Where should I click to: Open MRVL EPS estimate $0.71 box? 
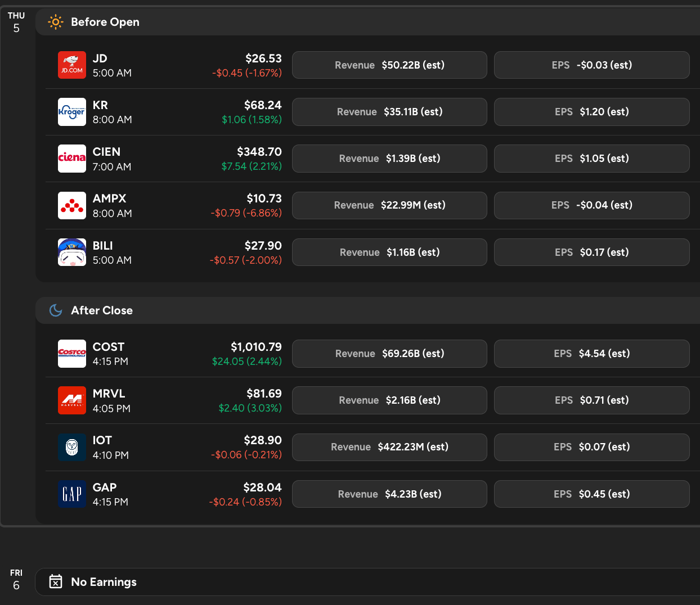(x=592, y=400)
